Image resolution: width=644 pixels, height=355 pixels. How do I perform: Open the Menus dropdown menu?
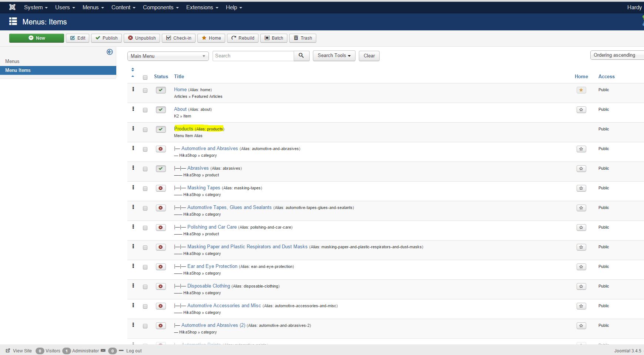(x=93, y=7)
